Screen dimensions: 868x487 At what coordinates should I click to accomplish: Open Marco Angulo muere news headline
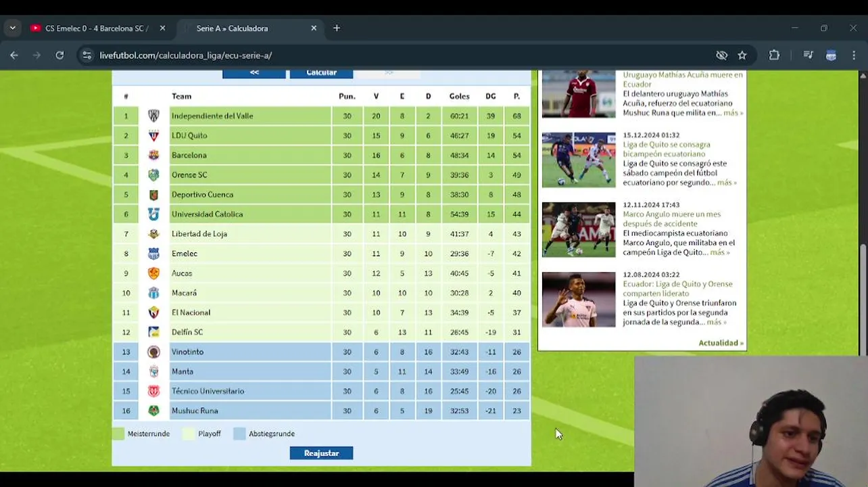pos(672,218)
